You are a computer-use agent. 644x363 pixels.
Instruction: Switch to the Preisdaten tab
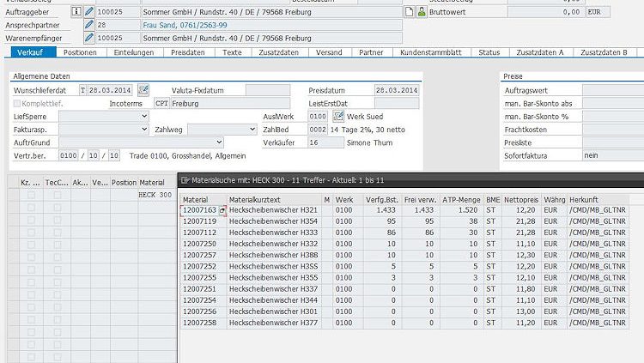(188, 52)
